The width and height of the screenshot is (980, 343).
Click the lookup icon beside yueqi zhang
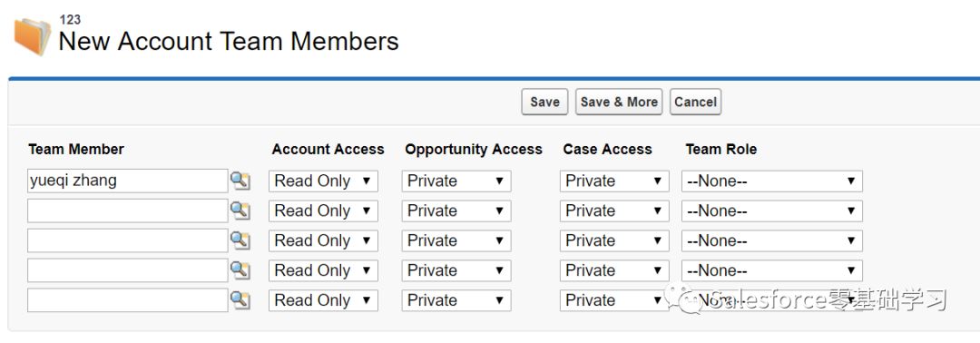pos(240,181)
